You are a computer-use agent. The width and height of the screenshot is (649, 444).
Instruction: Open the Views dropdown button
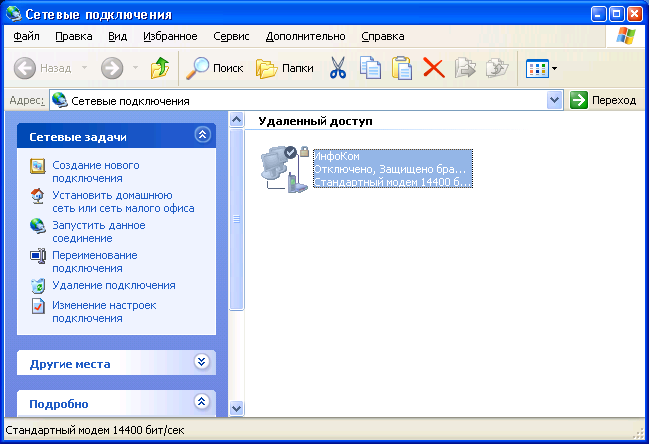(541, 68)
